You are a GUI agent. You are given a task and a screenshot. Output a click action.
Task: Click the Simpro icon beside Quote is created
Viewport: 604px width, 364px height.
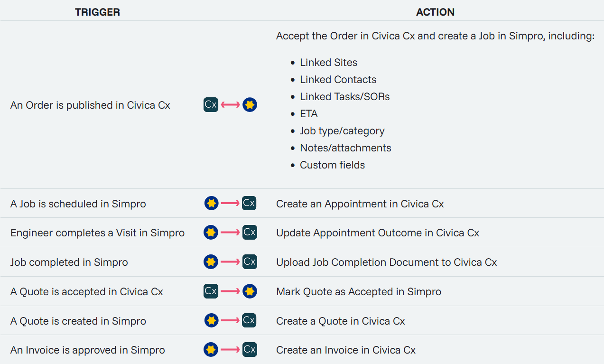pyautogui.click(x=211, y=321)
